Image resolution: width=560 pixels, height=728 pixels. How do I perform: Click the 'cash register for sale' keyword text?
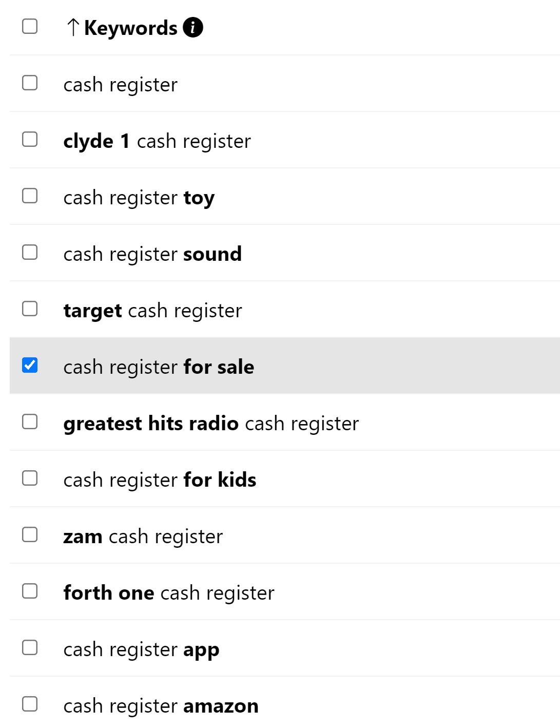[159, 367]
